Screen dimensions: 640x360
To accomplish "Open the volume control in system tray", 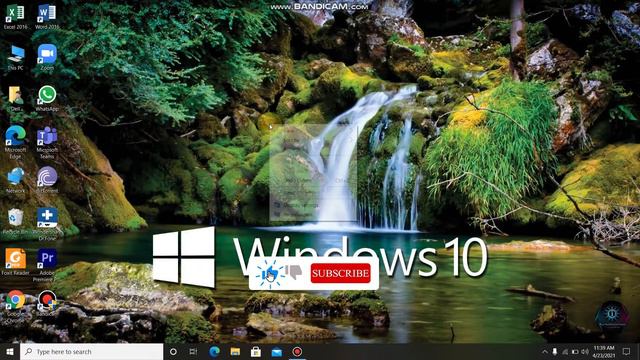I will (x=585, y=351).
